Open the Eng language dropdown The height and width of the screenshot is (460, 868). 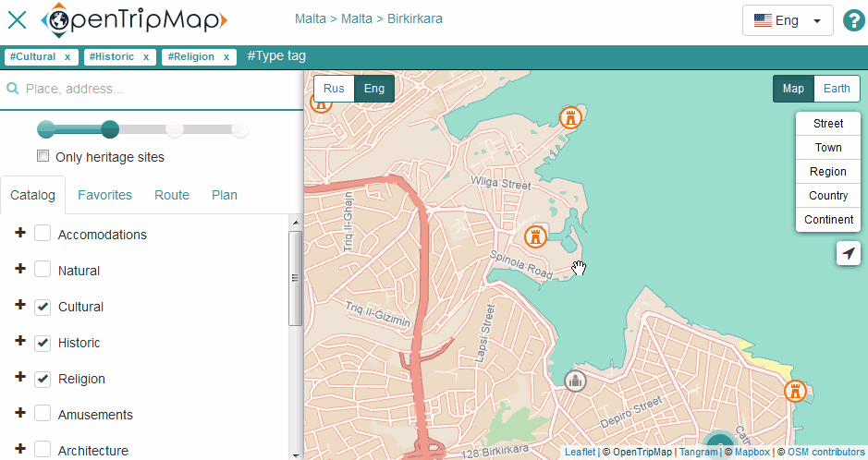point(788,20)
